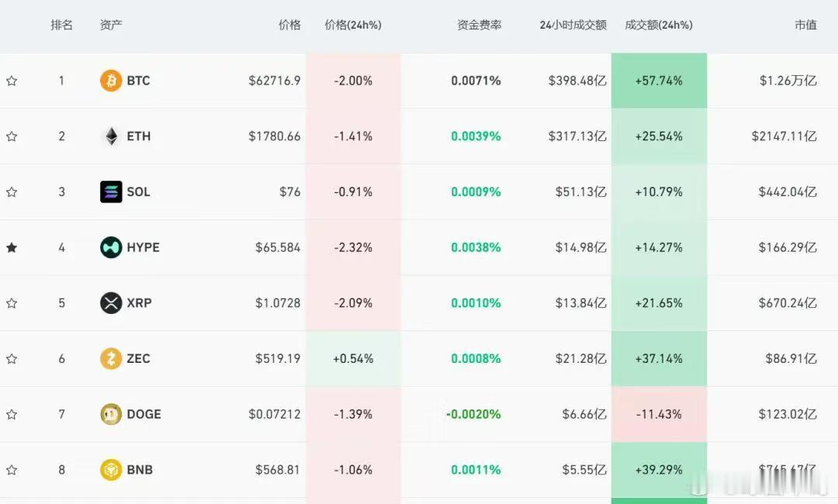838x504 pixels.
Task: Open the ETH asset name
Action: coord(139,136)
